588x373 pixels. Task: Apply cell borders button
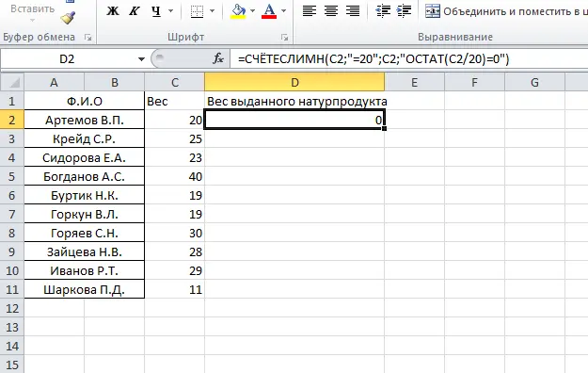(197, 11)
